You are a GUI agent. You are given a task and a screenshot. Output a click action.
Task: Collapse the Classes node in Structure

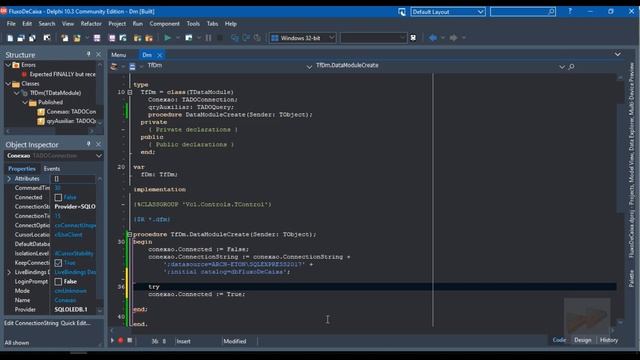tap(8, 84)
